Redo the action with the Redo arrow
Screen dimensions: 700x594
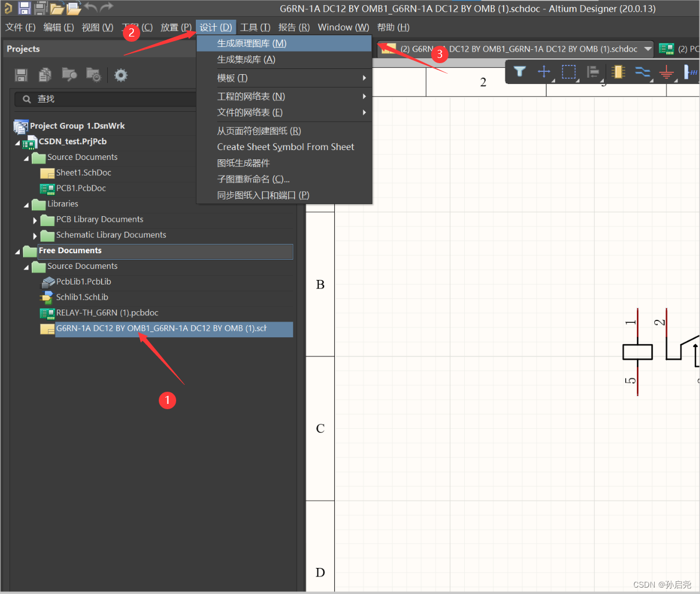107,7
